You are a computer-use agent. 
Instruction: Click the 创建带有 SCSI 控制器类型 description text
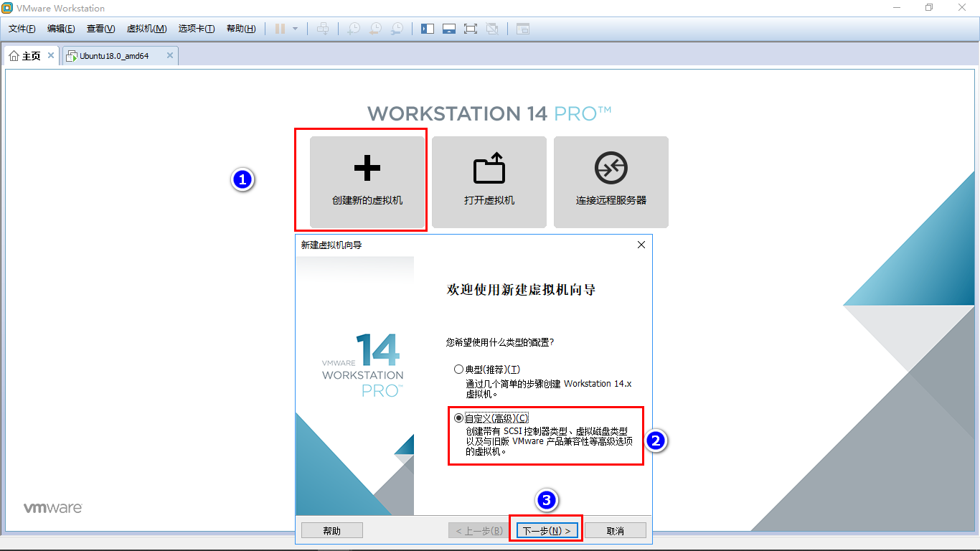[x=550, y=441]
